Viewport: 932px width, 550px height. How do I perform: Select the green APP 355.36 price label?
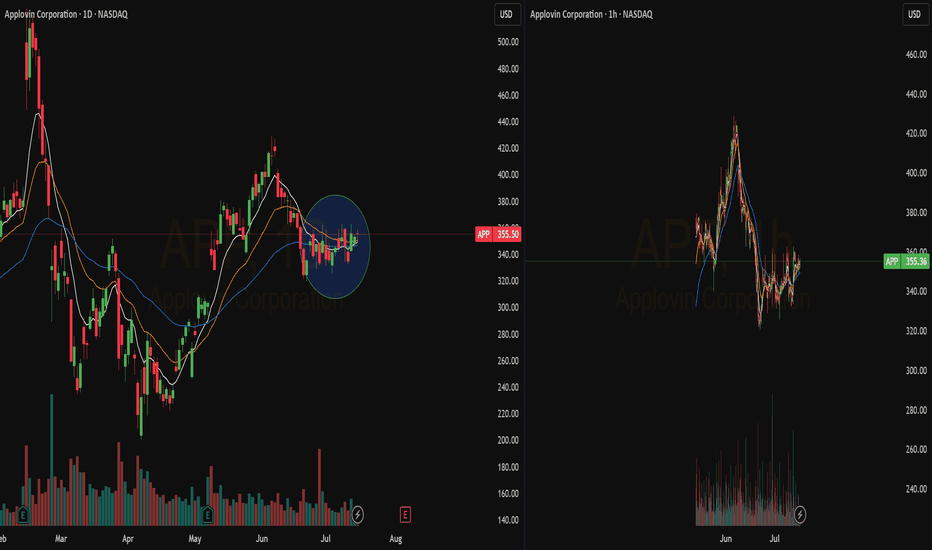(x=906, y=261)
